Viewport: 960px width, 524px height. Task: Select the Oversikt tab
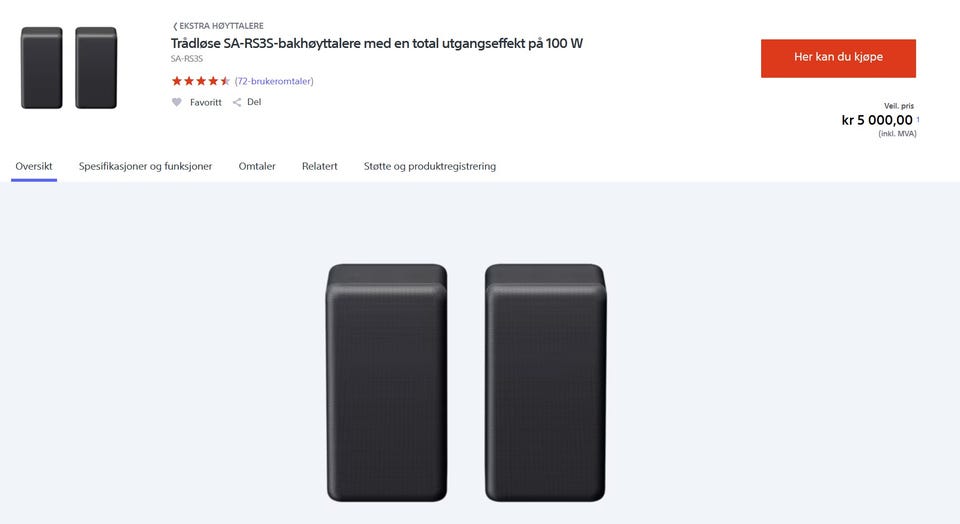coord(34,166)
